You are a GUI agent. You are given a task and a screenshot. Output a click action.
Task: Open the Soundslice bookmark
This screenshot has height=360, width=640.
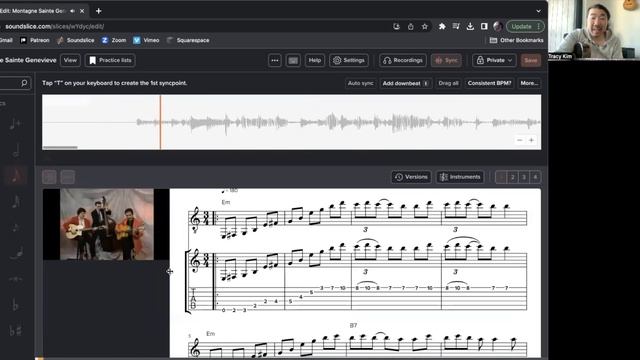[76, 40]
